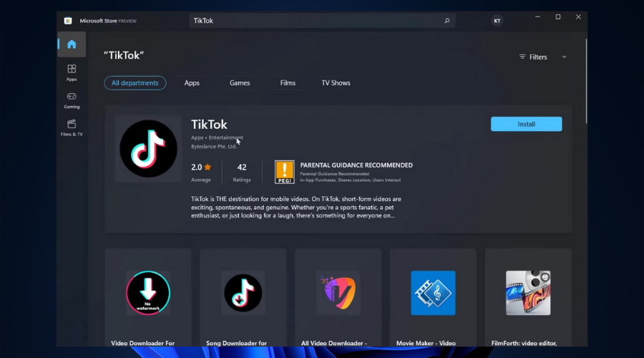Screen dimensions: 644x358
Task: Click the vertical scrollbar thumb
Action: 586,81
